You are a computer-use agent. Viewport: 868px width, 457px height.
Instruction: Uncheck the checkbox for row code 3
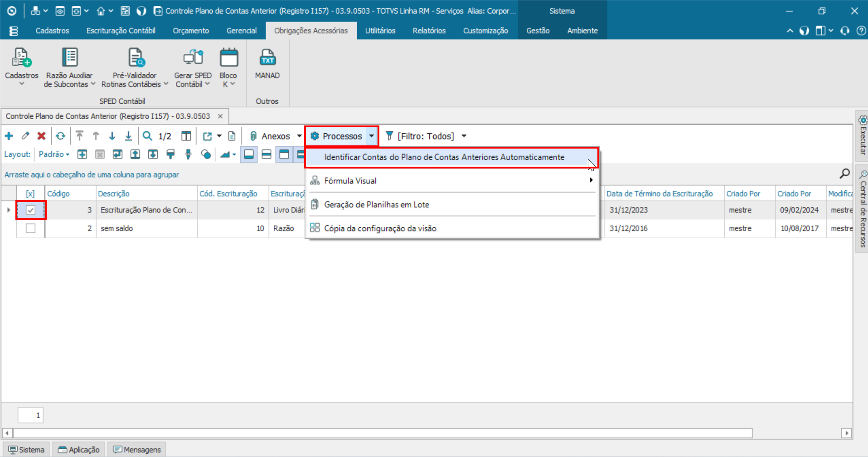tap(30, 210)
